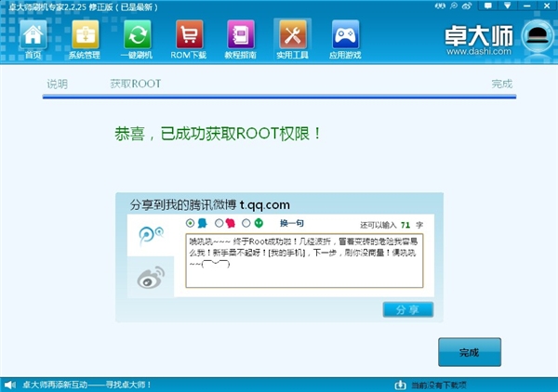
Task: Click the speaker icon in status bar
Action: [10, 385]
